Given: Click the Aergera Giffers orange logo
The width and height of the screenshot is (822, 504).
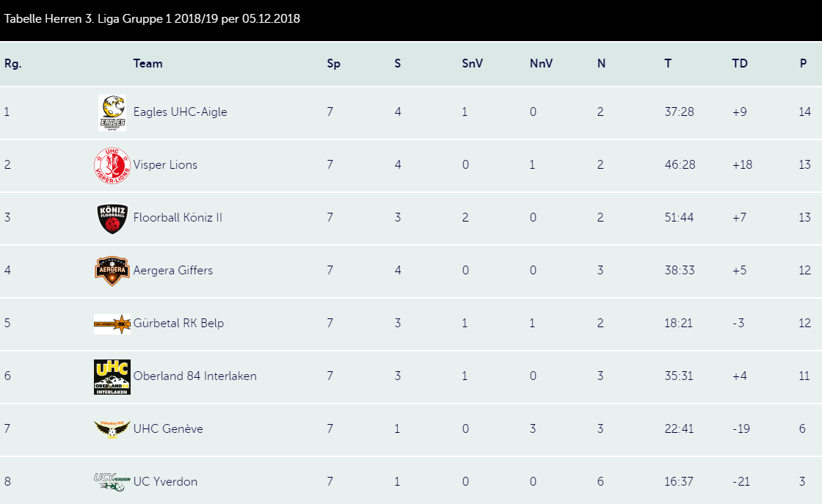Looking at the screenshot, I should (112, 271).
